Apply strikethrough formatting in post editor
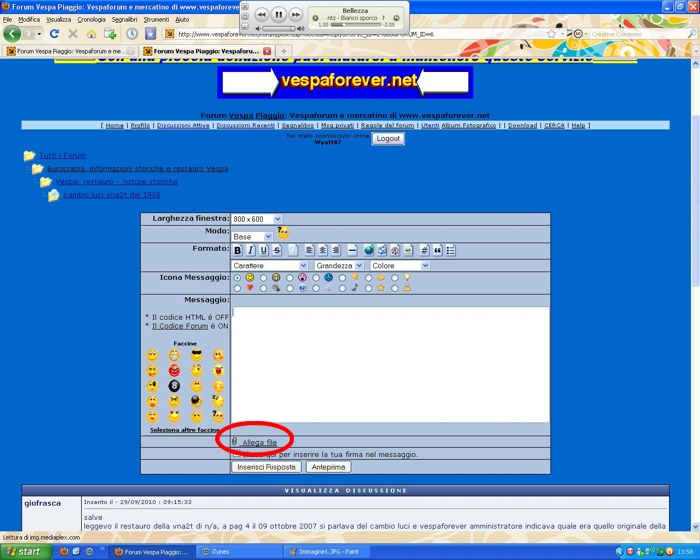The height and width of the screenshot is (560, 700). 277,251
